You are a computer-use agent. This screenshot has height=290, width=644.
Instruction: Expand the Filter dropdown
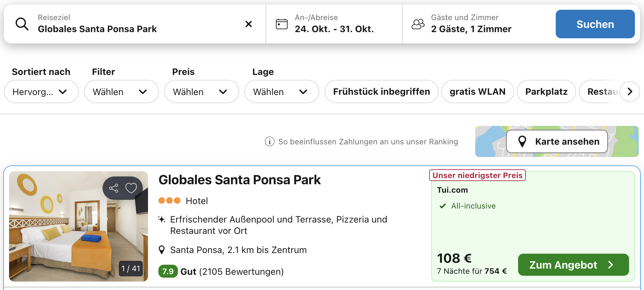pyautogui.click(x=121, y=92)
